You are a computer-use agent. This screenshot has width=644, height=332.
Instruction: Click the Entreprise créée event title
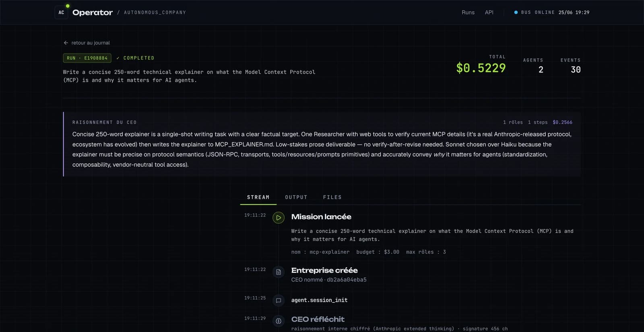point(324,270)
